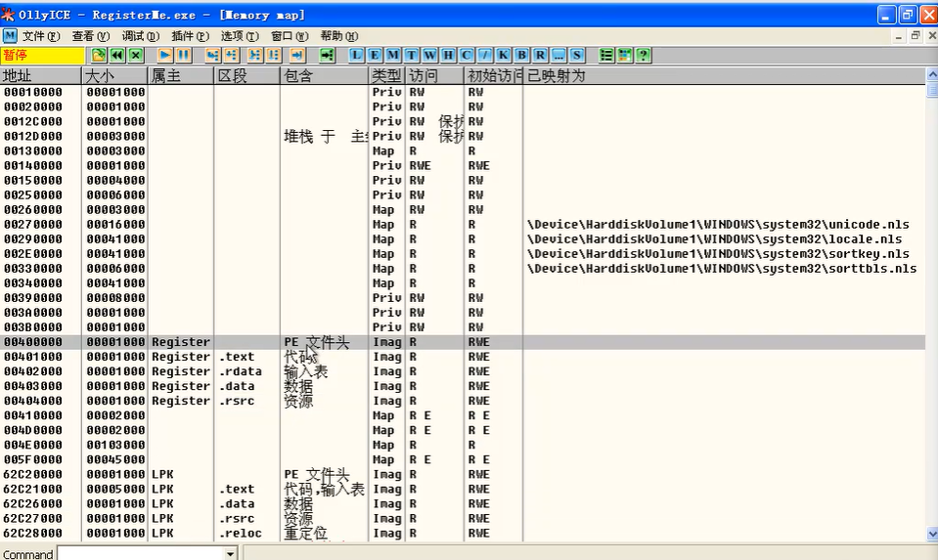Click the Restart program rewind icon
Screen dimensions: 938x560
pyautogui.click(x=117, y=56)
